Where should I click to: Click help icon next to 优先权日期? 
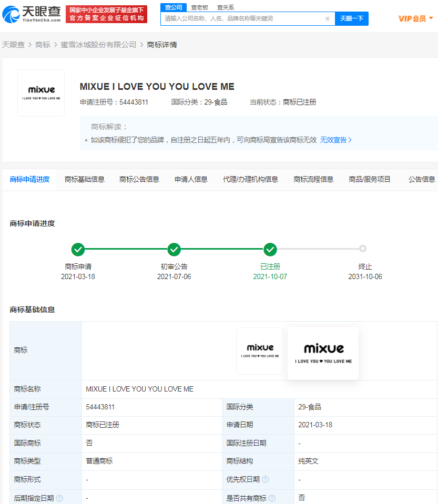tap(266, 480)
